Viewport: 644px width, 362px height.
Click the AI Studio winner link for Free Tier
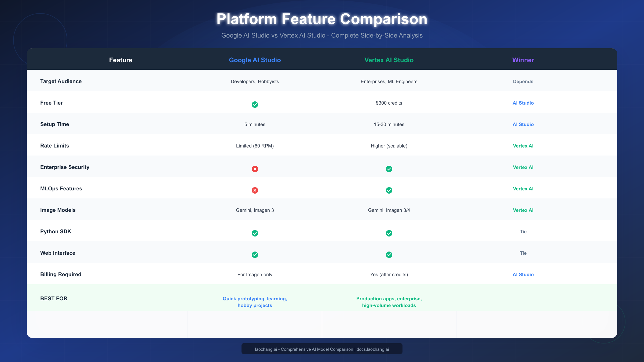point(523,103)
